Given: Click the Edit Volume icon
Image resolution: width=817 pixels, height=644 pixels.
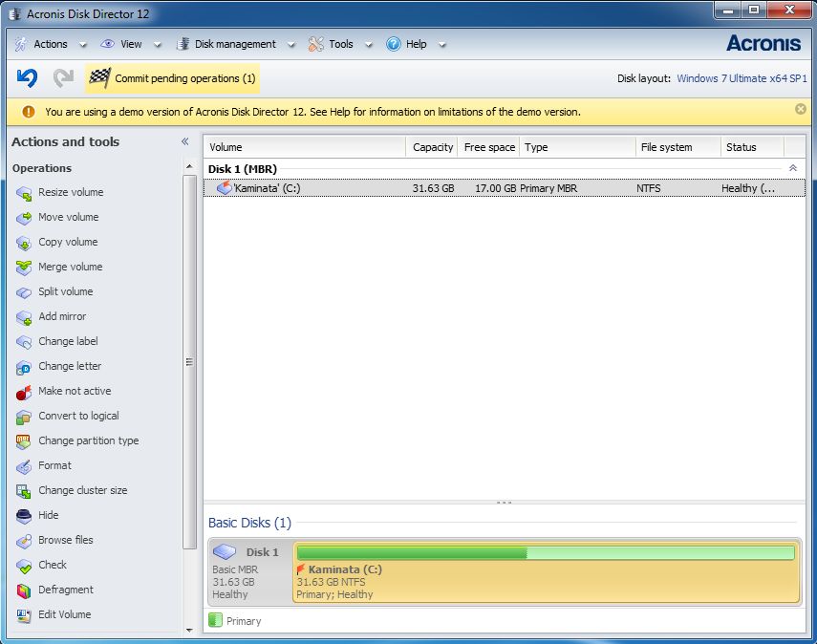Looking at the screenshot, I should [24, 615].
